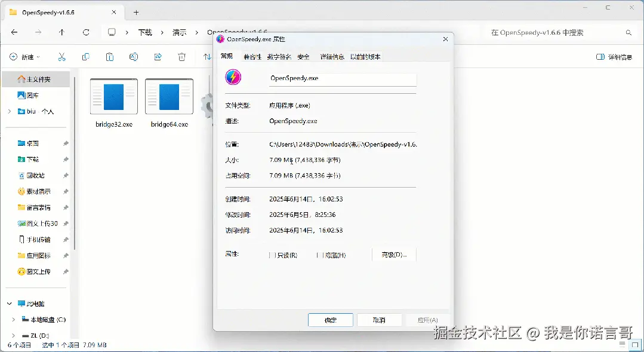
Task: Select Local Disk (C:) in sidebar
Action: pos(44,320)
